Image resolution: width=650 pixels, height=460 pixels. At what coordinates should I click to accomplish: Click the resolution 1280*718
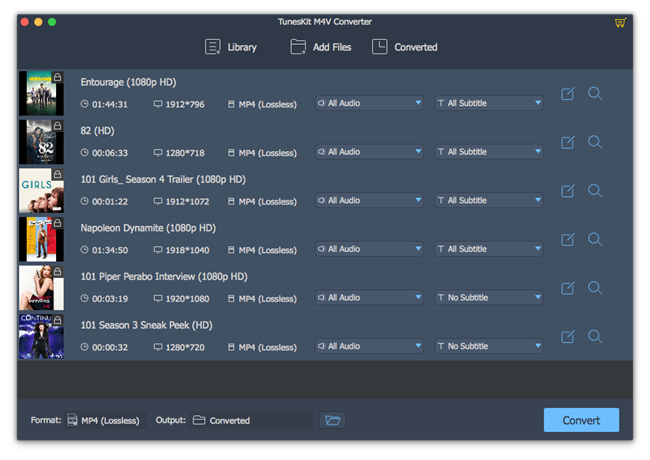coord(185,153)
